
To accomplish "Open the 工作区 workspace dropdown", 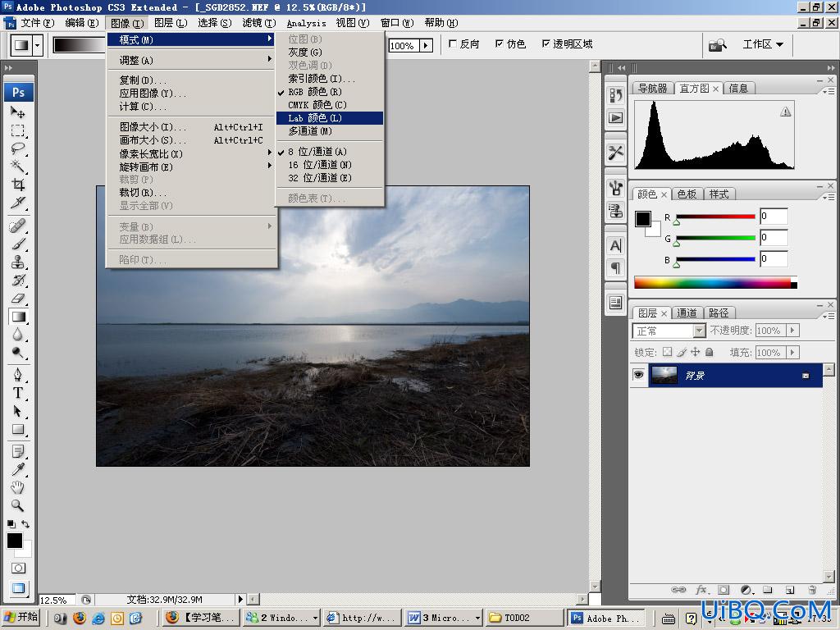I will 763,44.
